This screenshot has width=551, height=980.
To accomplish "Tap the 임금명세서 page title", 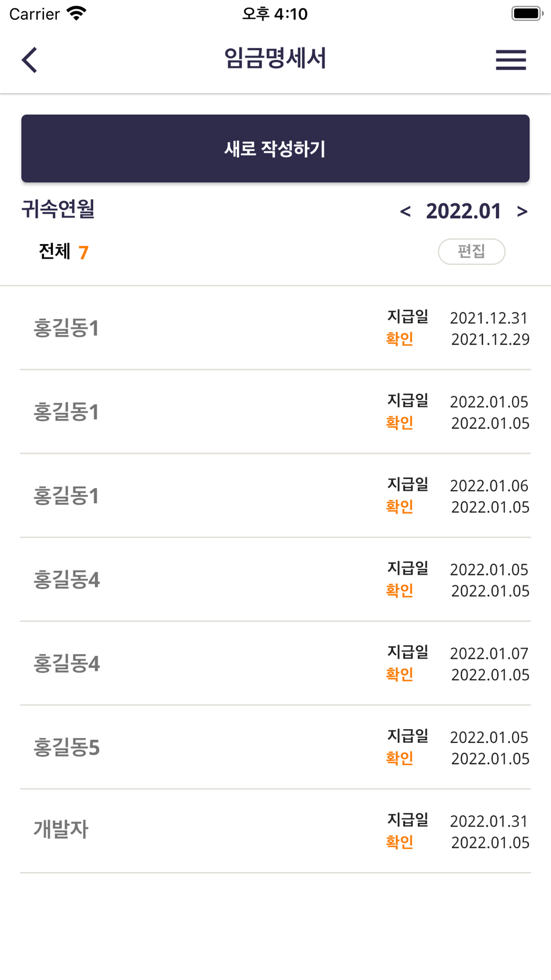I will click(275, 58).
